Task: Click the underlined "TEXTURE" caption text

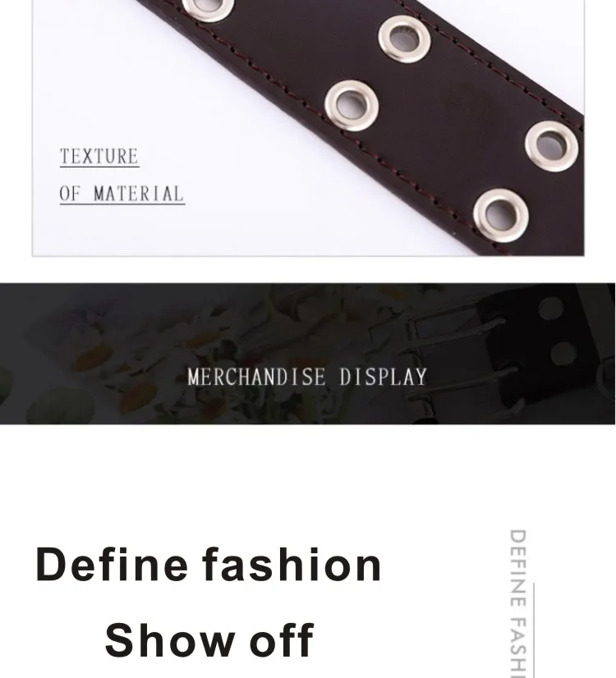Action: tap(99, 157)
